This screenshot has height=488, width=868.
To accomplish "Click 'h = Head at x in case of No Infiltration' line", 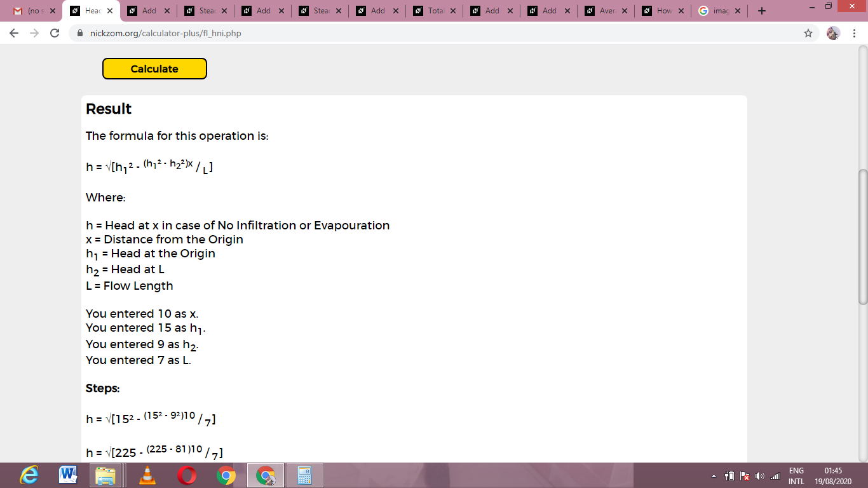I will click(x=238, y=226).
